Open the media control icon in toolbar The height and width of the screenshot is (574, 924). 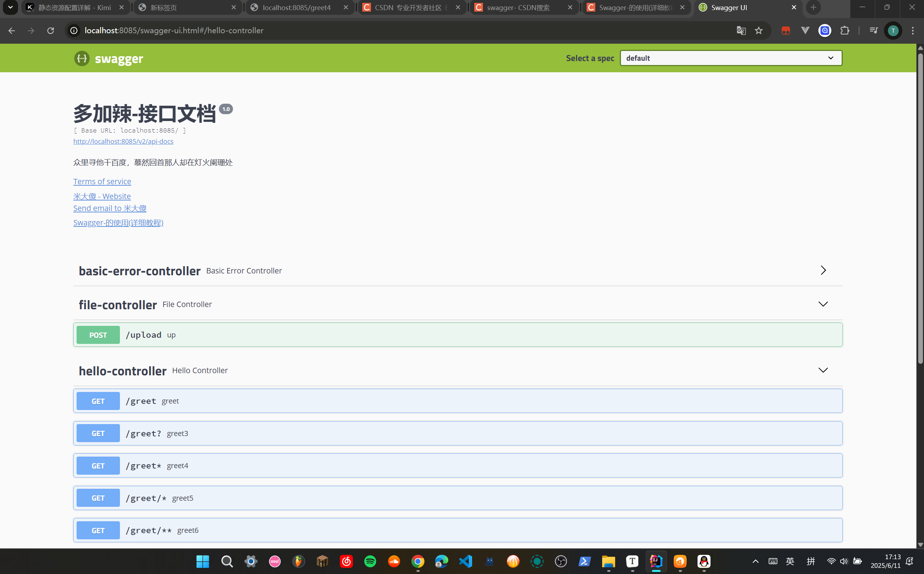[873, 30]
